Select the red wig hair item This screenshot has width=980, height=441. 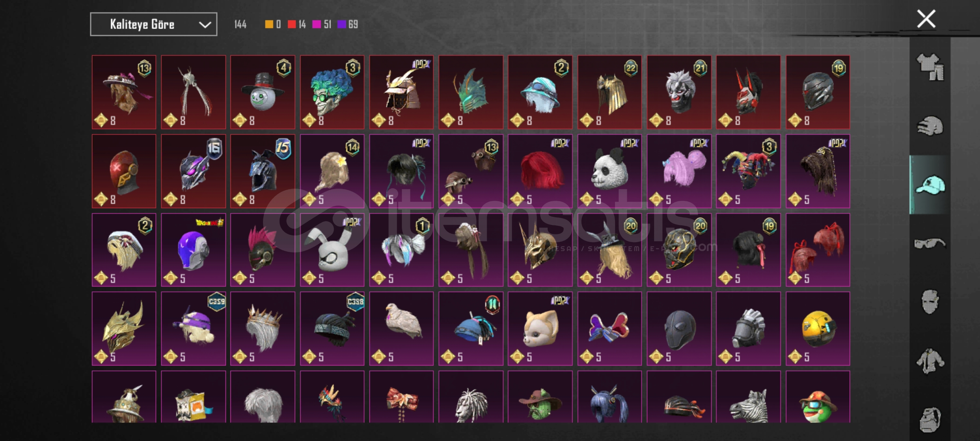pos(540,171)
